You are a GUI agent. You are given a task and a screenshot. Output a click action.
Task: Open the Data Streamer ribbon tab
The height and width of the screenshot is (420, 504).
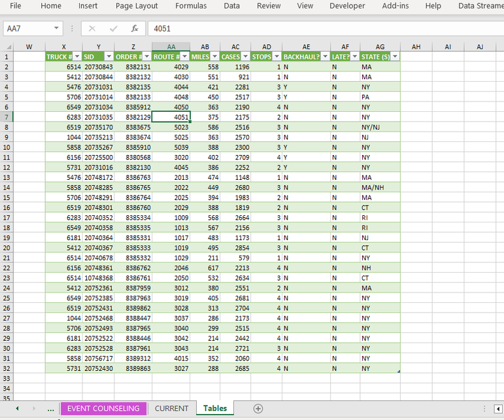(x=481, y=6)
